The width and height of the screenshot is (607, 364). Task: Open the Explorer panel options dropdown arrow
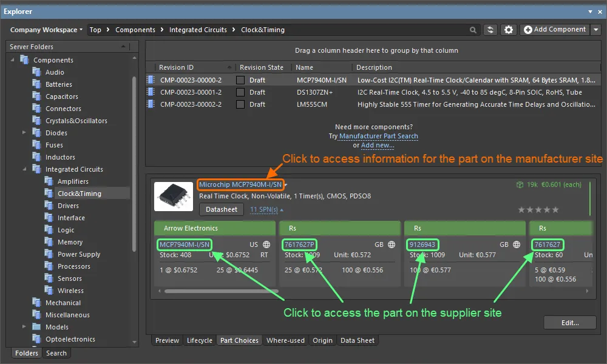click(590, 12)
